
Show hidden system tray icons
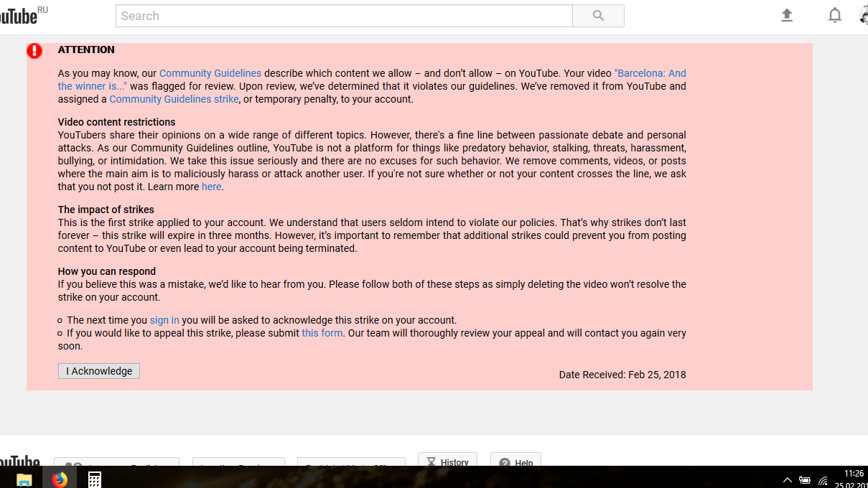click(x=787, y=480)
